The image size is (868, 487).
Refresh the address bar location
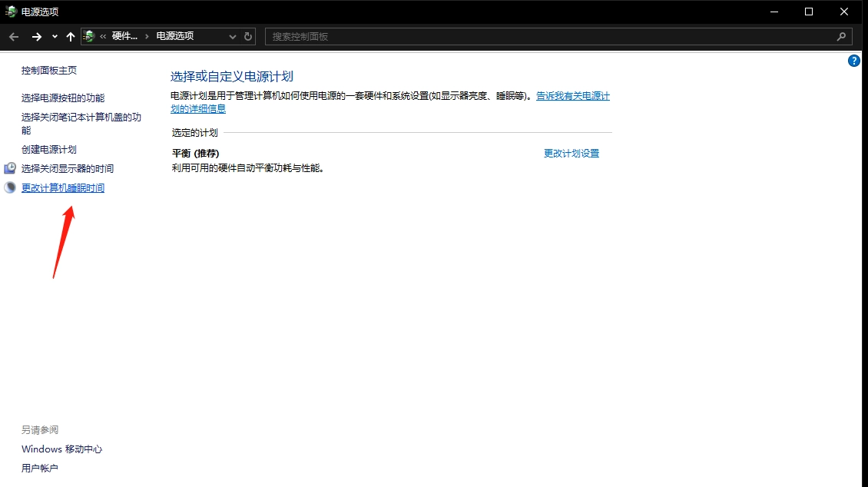[248, 37]
